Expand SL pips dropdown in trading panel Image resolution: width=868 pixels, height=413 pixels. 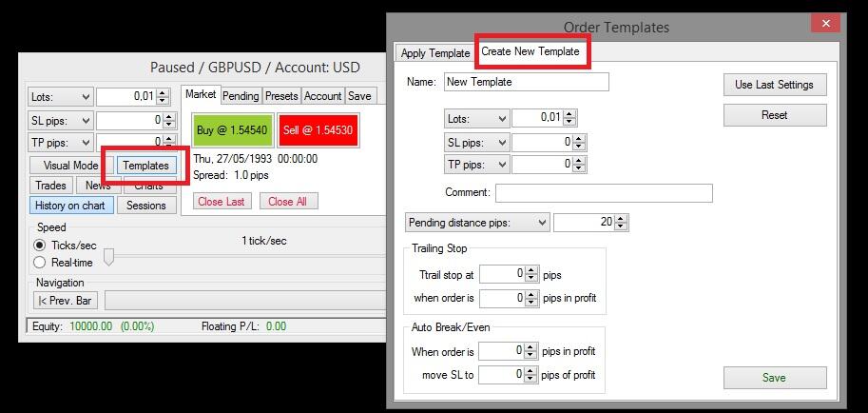click(61, 120)
